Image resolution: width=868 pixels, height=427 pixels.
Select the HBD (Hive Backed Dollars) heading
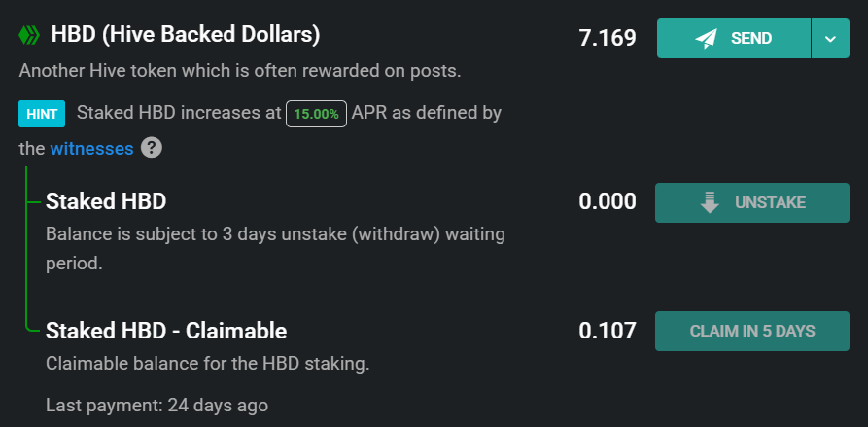tap(185, 36)
